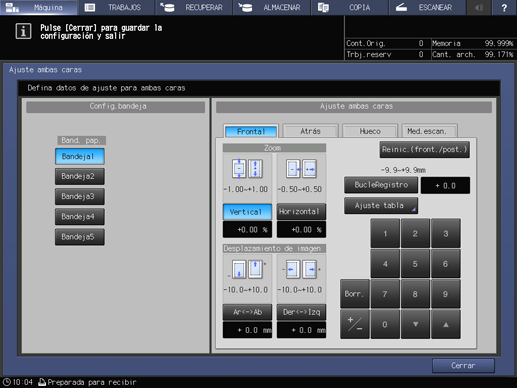Open the TRABAJOS tab
The width and height of the screenshot is (517, 388).
(x=116, y=7)
